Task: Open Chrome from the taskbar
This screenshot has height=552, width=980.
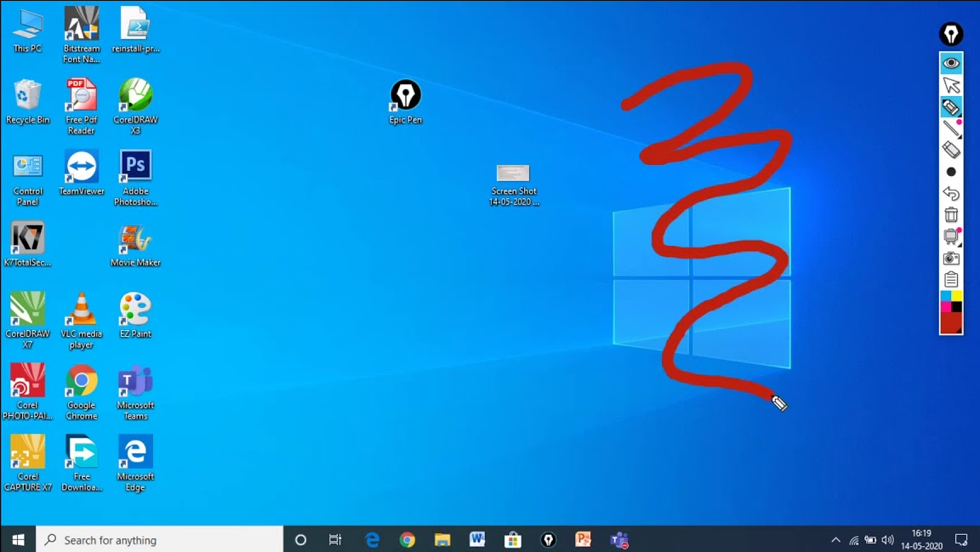Action: [x=407, y=539]
